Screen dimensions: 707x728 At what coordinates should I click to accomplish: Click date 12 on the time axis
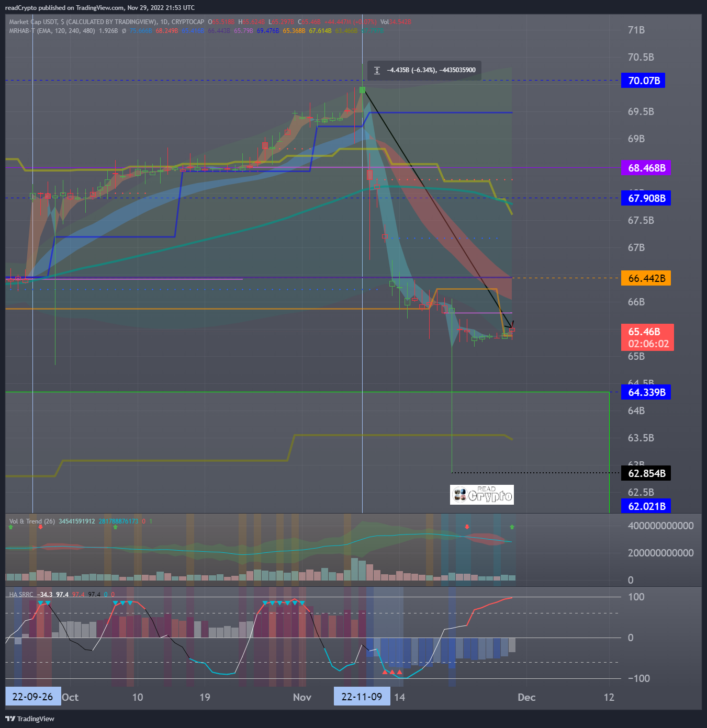pos(609,697)
